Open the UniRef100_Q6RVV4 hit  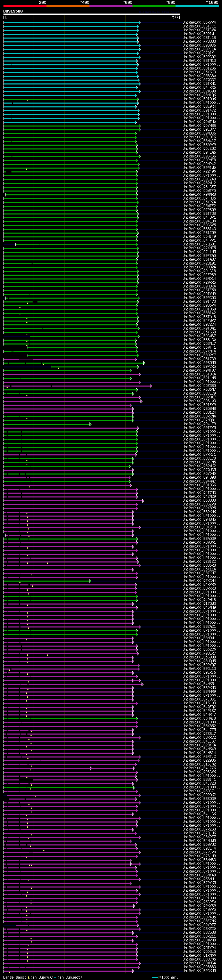(199, 23)
